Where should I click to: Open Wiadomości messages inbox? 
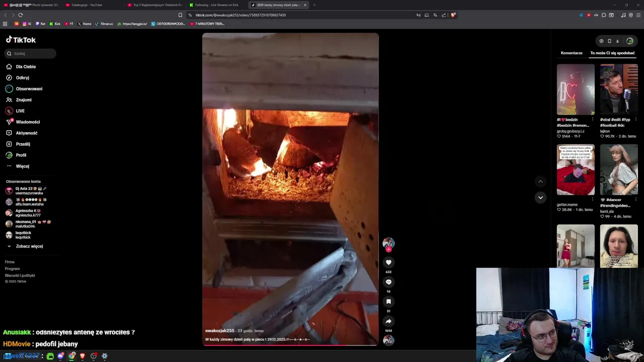pos(23,122)
